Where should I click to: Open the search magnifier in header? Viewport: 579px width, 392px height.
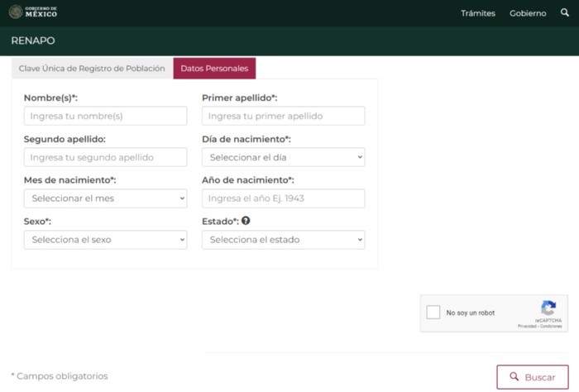point(565,13)
